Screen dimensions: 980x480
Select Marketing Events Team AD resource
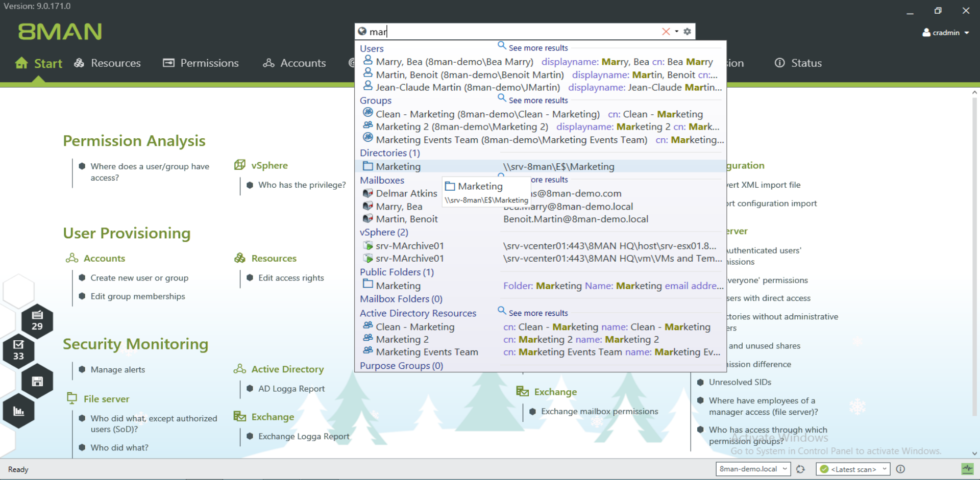click(x=540, y=352)
